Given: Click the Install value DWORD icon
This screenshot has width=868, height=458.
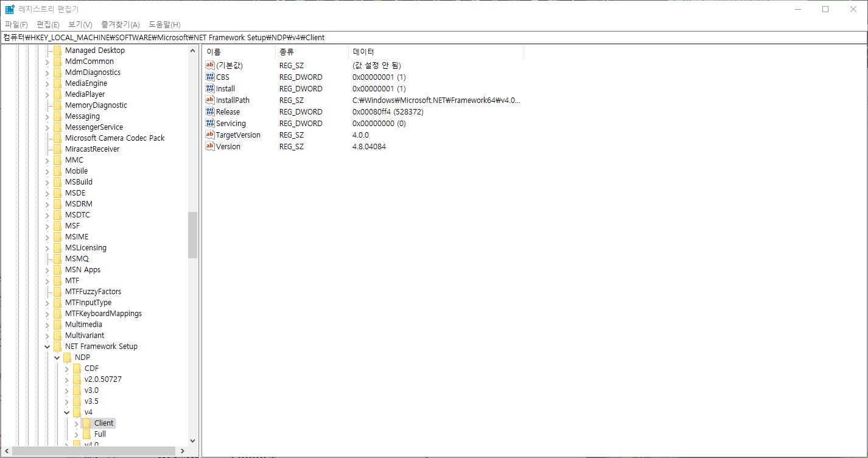Looking at the screenshot, I should [x=210, y=88].
